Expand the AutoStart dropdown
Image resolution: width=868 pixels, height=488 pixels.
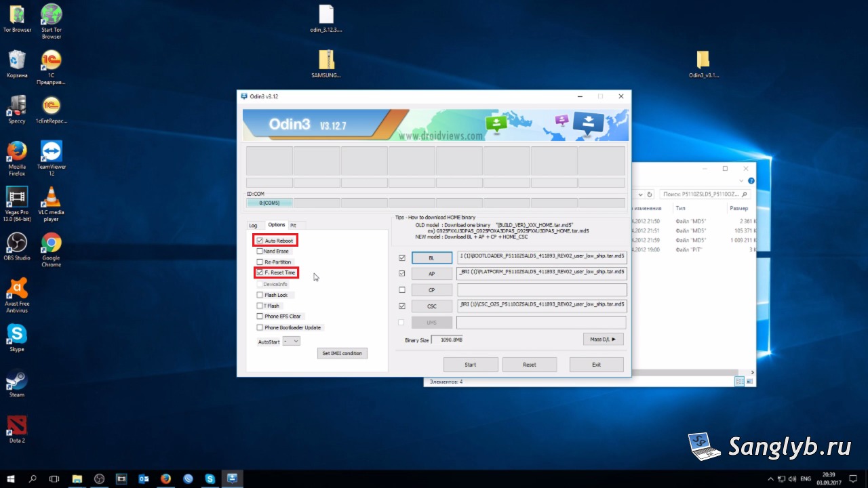pos(292,342)
